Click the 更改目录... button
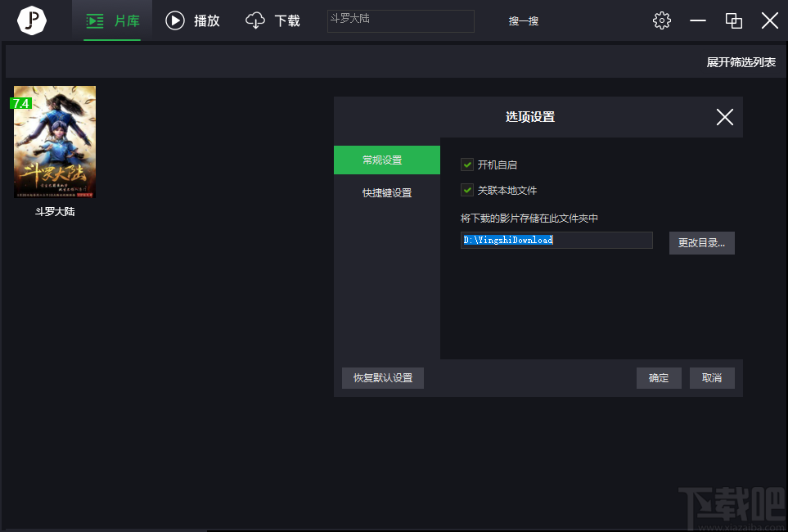Viewport: 788px width, 532px height. point(701,243)
